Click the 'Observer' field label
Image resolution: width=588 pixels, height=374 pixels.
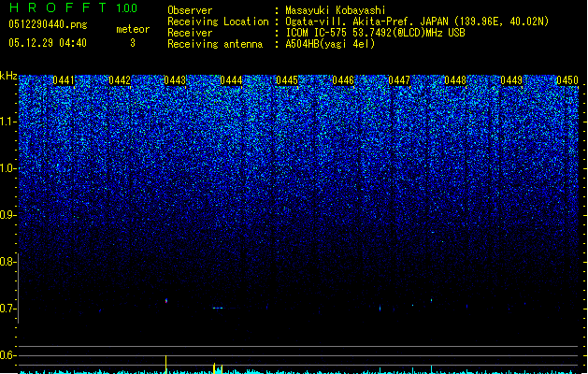click(x=190, y=10)
